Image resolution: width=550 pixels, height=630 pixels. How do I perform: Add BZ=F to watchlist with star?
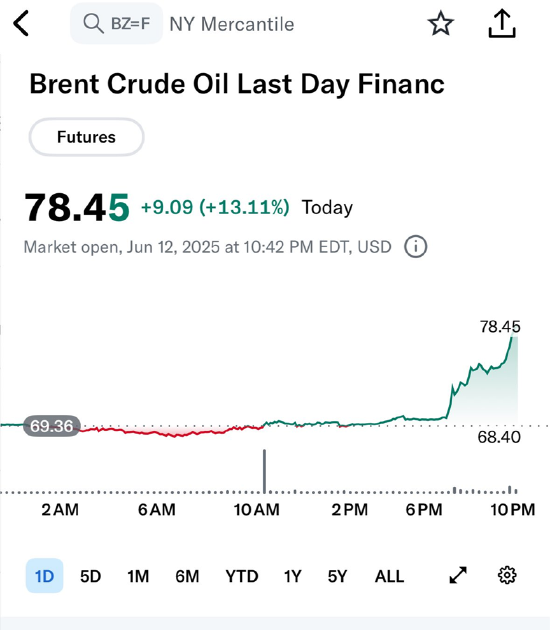440,23
